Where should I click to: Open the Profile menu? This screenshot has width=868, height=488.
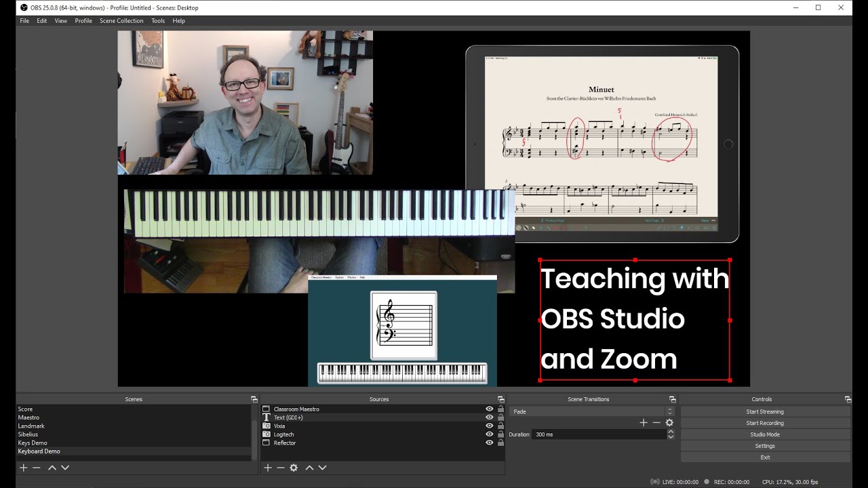(x=83, y=21)
